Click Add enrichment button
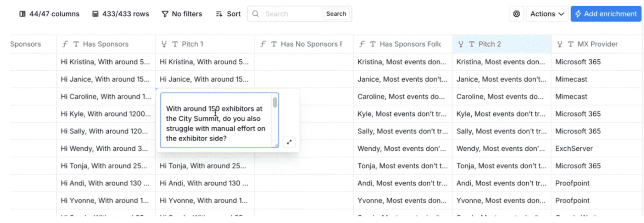 [x=606, y=14]
